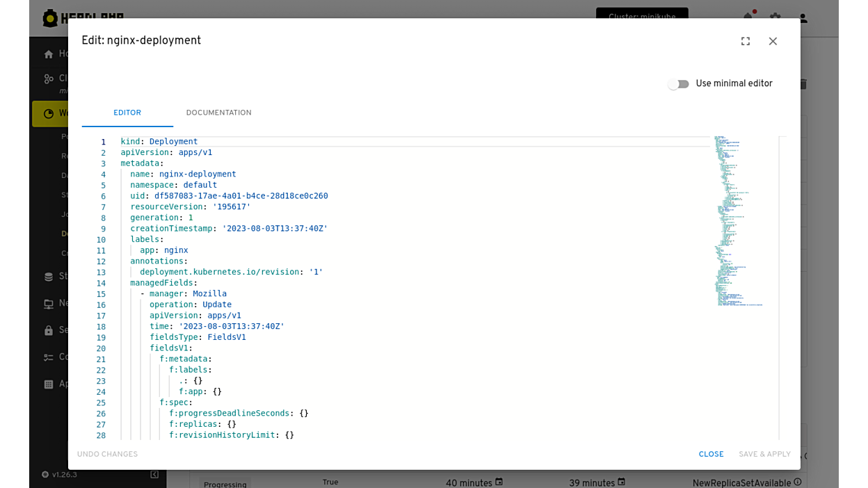Expand the editor dialog to fullscreen
The image size is (868, 488).
click(746, 42)
